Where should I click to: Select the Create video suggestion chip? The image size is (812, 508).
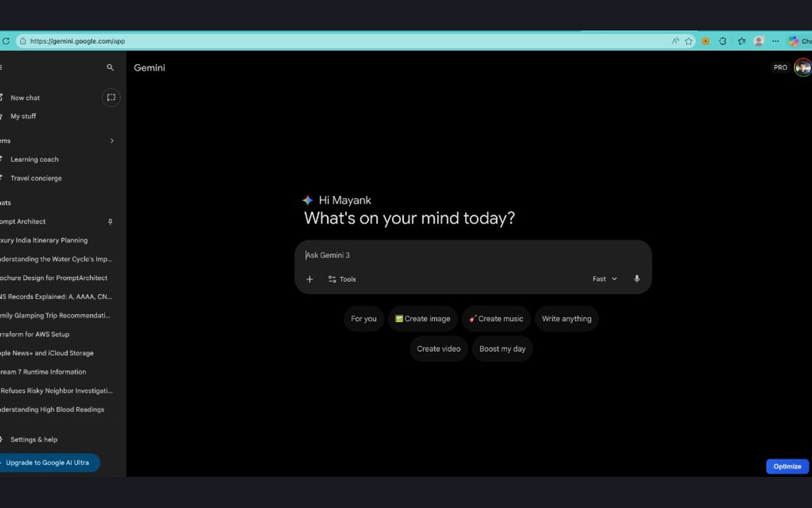pos(438,349)
